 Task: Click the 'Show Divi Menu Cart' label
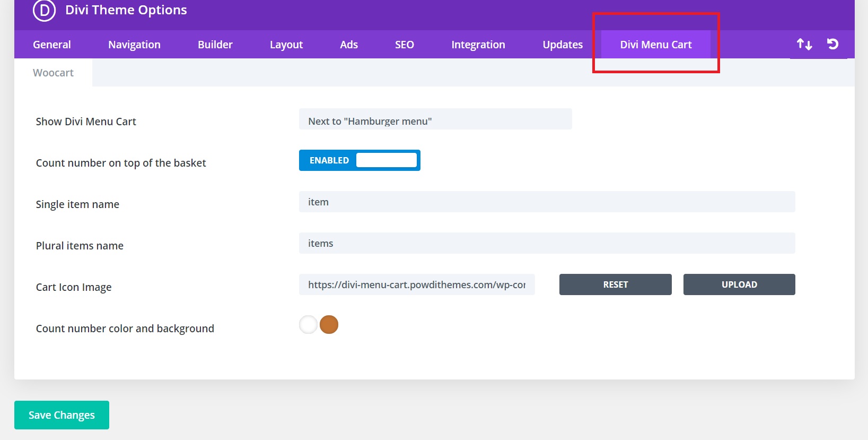pyautogui.click(x=86, y=122)
